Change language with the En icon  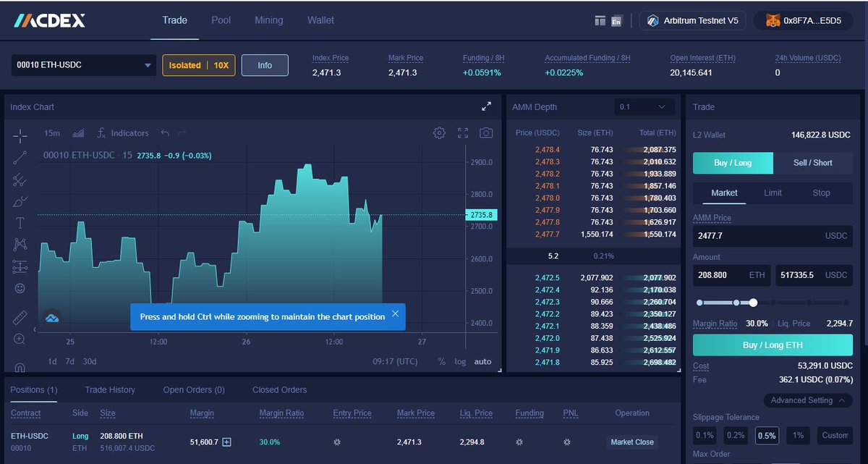[617, 21]
